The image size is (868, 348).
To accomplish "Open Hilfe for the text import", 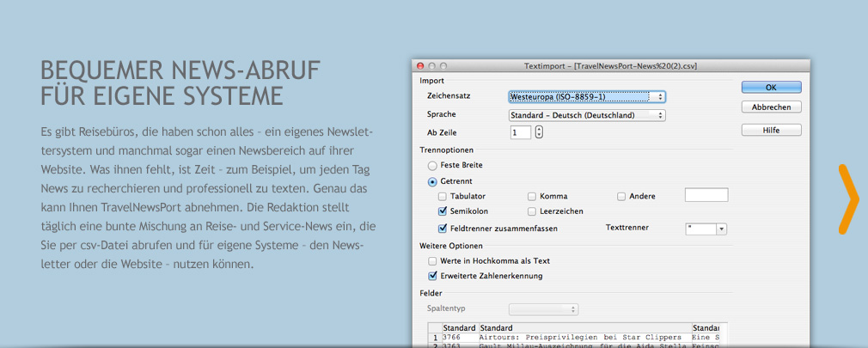I will pyautogui.click(x=771, y=130).
